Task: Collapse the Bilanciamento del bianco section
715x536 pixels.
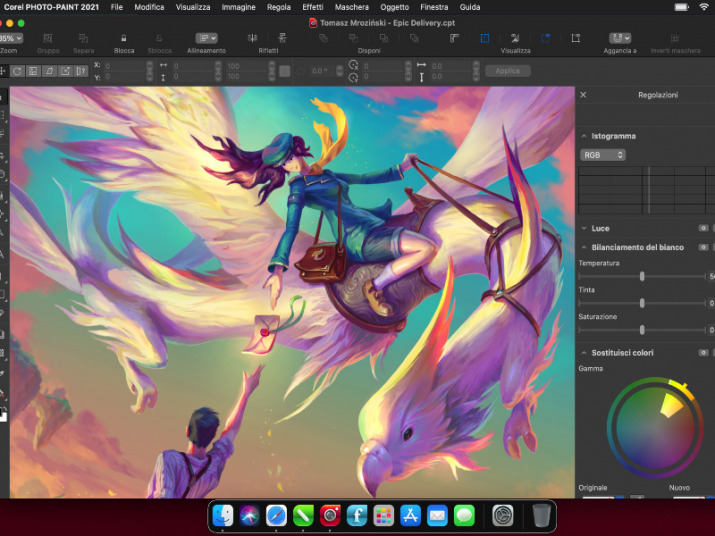Action: tap(584, 247)
